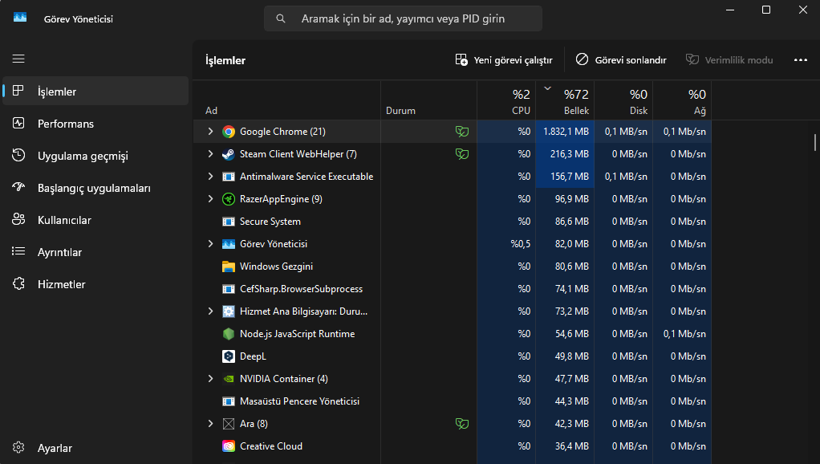Click the RazerAppEngine process icon

click(228, 199)
